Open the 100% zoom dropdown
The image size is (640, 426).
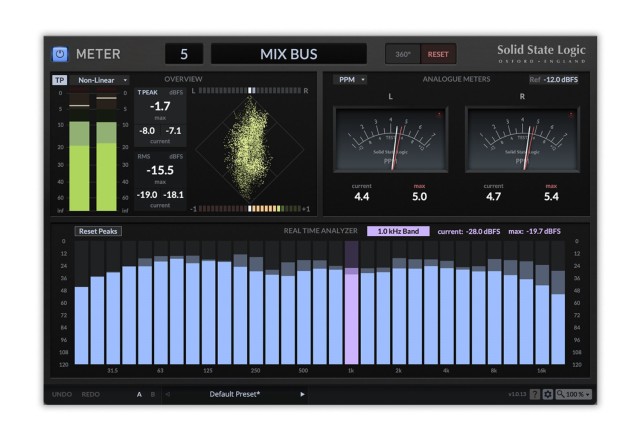pos(574,394)
